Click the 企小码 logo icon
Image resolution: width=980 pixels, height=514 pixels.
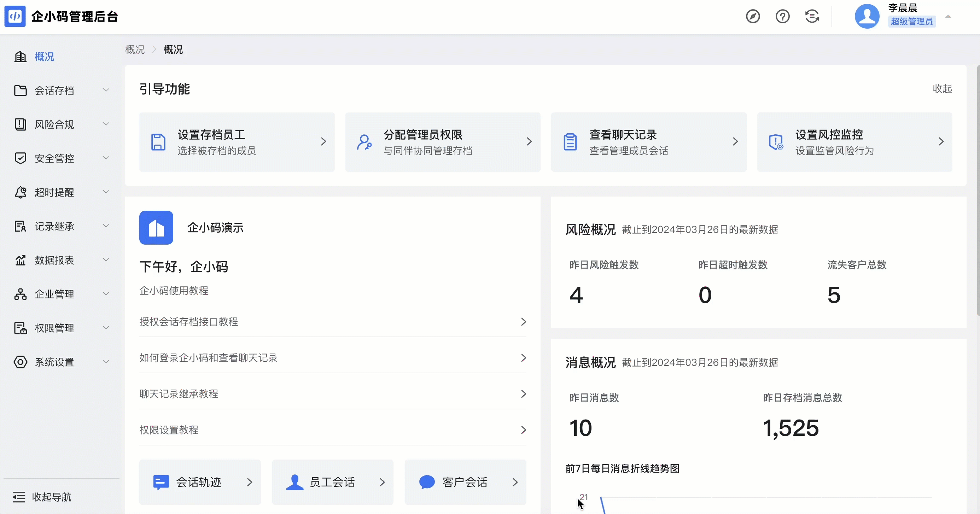click(15, 16)
